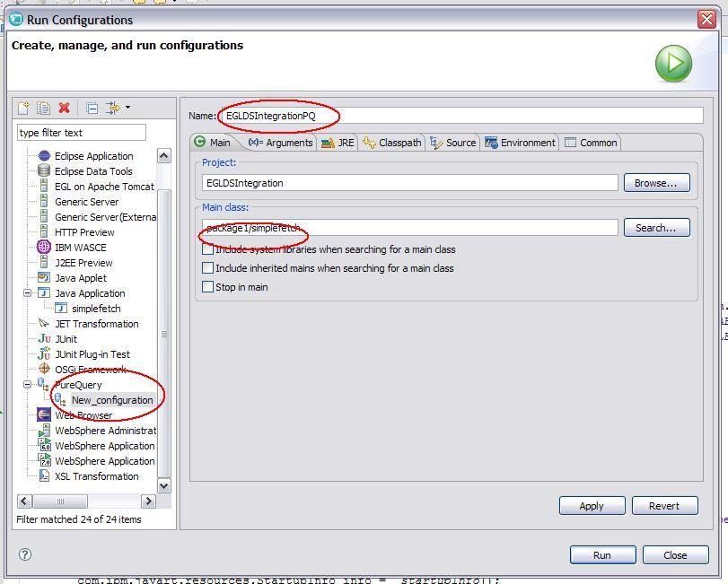Click the OSGi Framework icon
The height and width of the screenshot is (584, 728).
[44, 369]
